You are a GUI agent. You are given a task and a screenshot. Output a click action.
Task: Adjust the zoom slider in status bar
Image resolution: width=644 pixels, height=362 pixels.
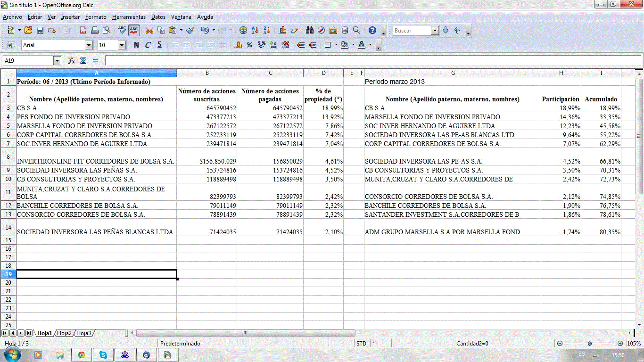[x=589, y=344]
